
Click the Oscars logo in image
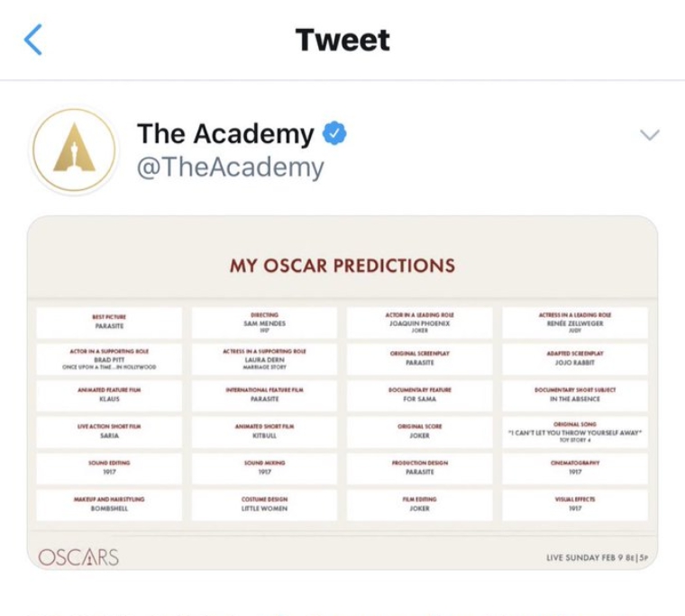click(x=78, y=557)
